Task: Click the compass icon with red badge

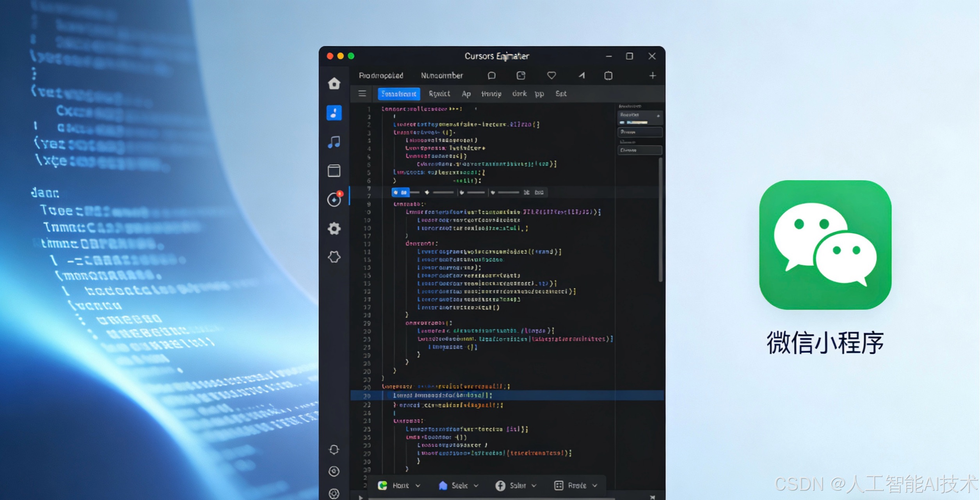Action: [x=334, y=200]
